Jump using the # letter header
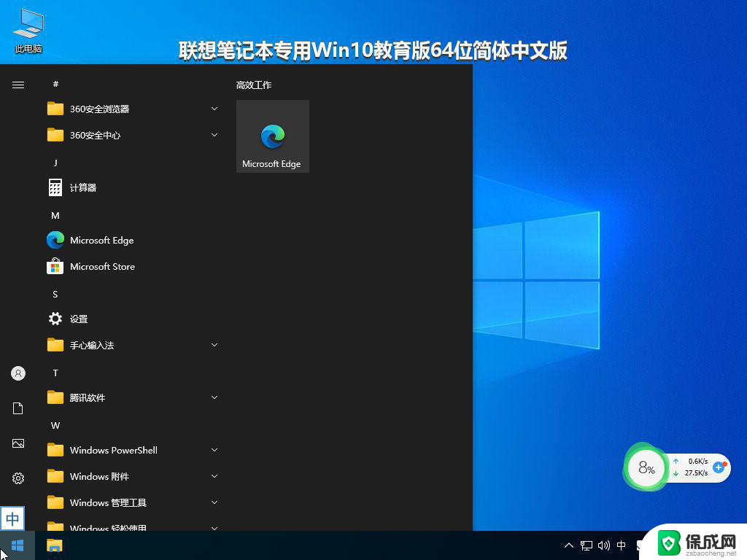Screen dimensions: 747x560 (55, 84)
